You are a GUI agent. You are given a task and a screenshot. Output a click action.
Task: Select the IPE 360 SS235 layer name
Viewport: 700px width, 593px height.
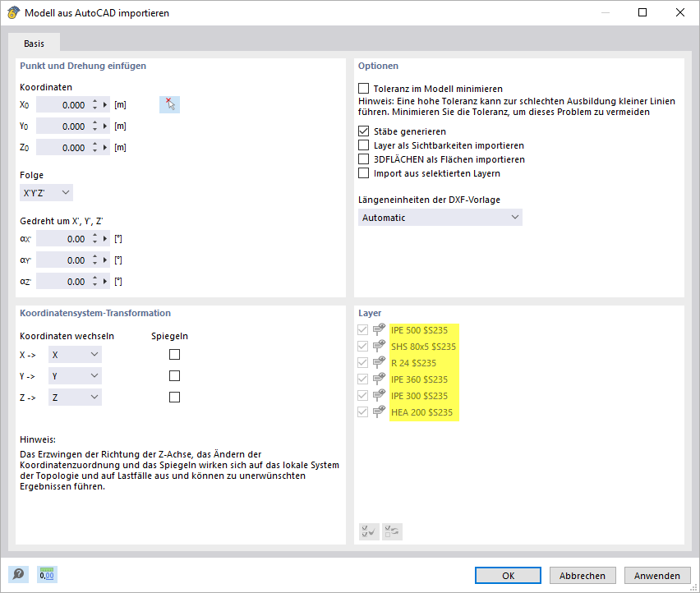(419, 379)
